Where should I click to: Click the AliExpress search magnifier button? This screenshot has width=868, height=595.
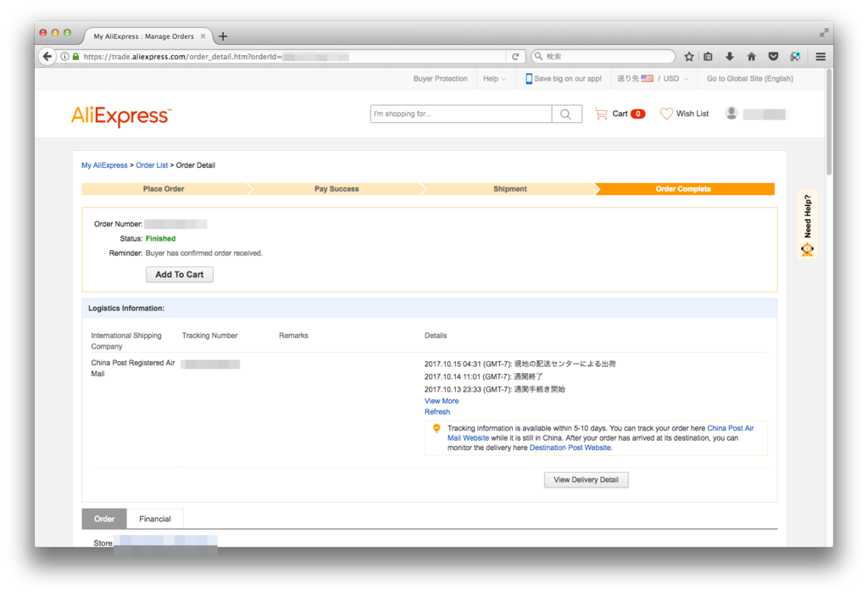(x=565, y=114)
